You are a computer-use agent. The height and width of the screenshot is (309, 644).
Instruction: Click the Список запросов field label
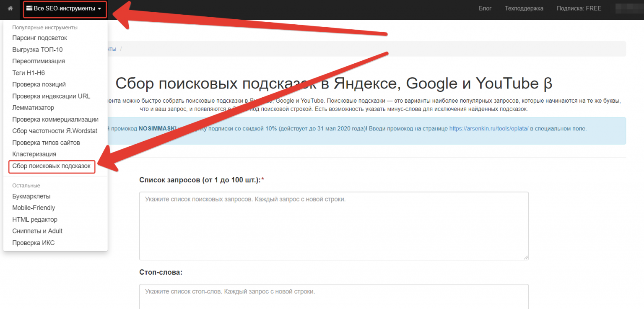(x=202, y=180)
